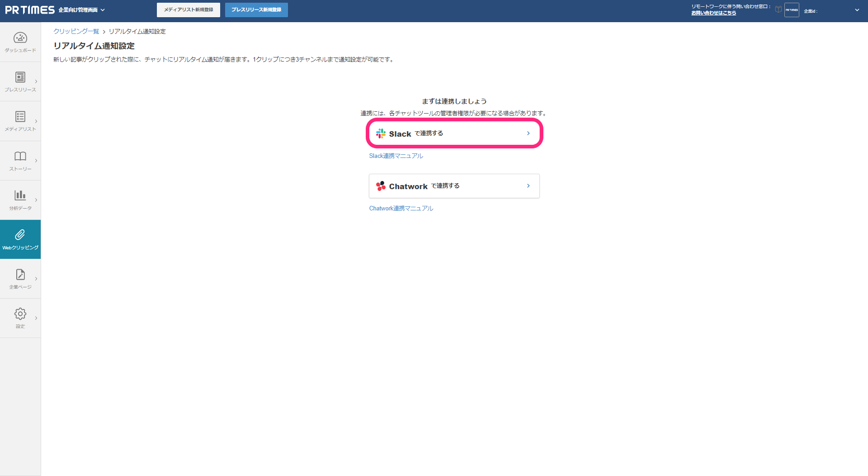
Task: Expand the Media List submenu chevron
Action: 36,121
